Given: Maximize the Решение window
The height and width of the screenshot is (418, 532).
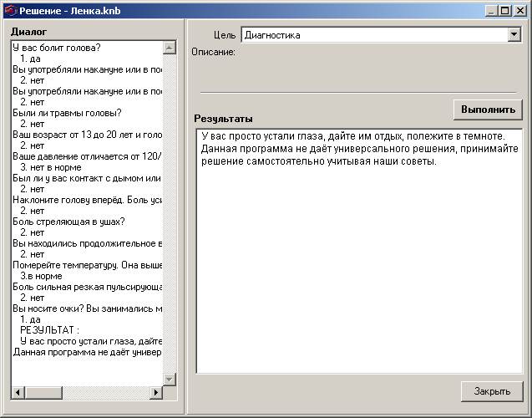Looking at the screenshot, I should (506, 10).
